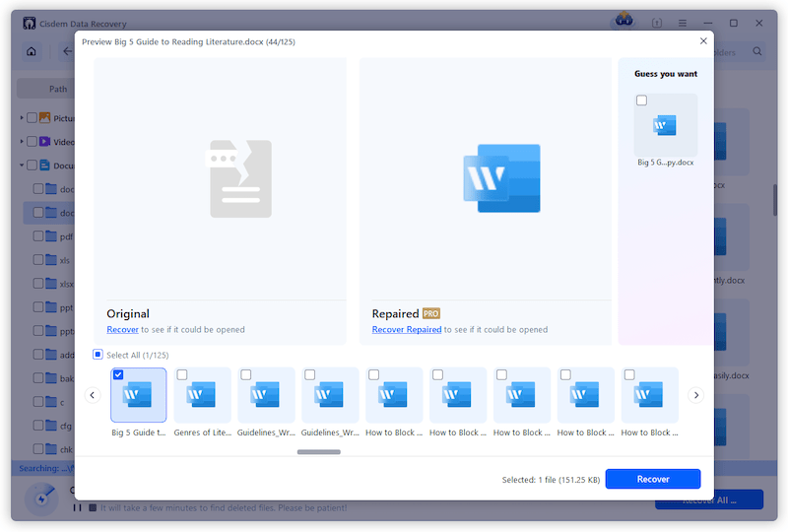Click 'Selected: 1 file (151.25 KB)' text
Screen dimensions: 788x532
pos(551,480)
